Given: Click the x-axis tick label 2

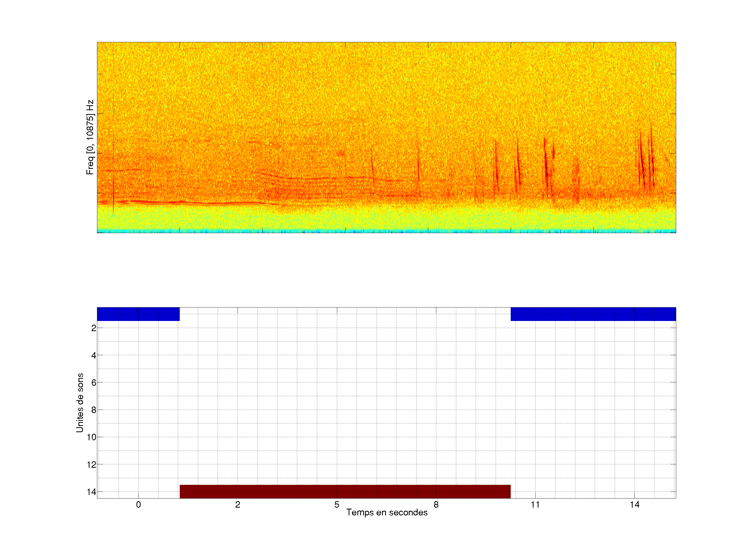Looking at the screenshot, I should pyautogui.click(x=237, y=505).
